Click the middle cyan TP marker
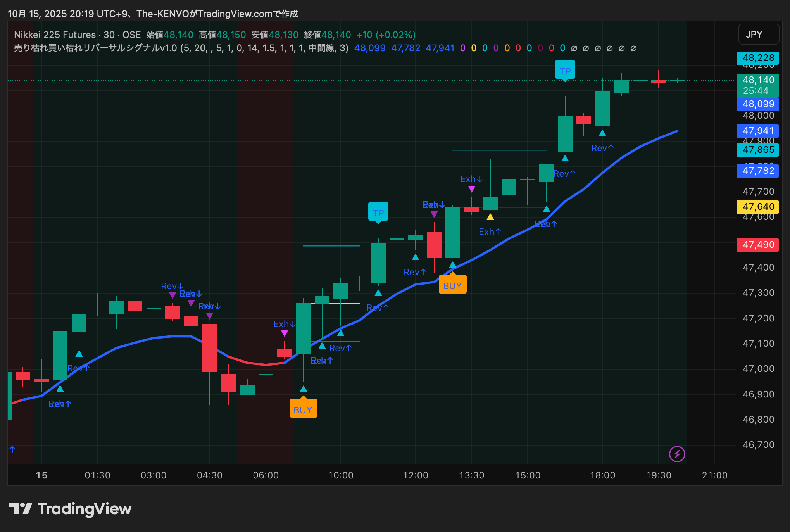 tap(378, 212)
